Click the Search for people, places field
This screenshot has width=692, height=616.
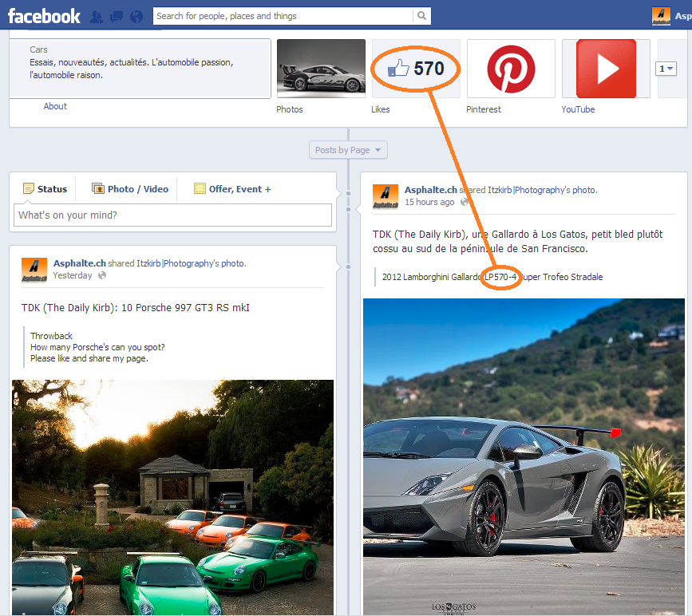[283, 16]
